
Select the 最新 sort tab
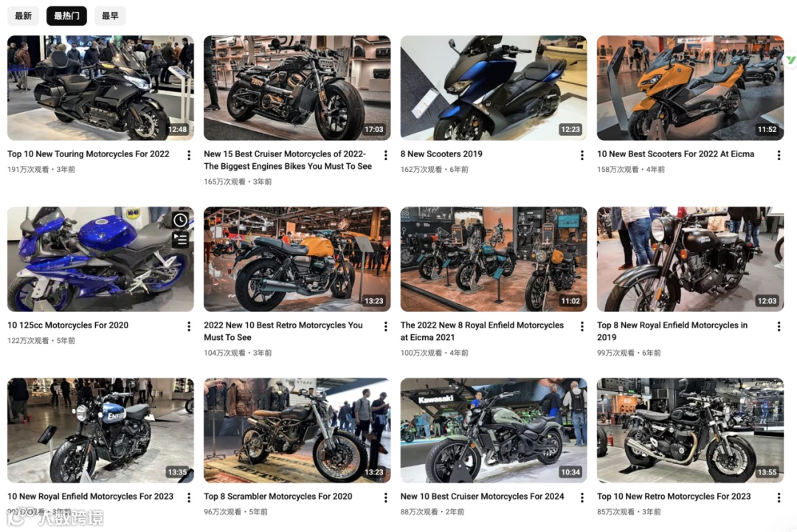23,15
